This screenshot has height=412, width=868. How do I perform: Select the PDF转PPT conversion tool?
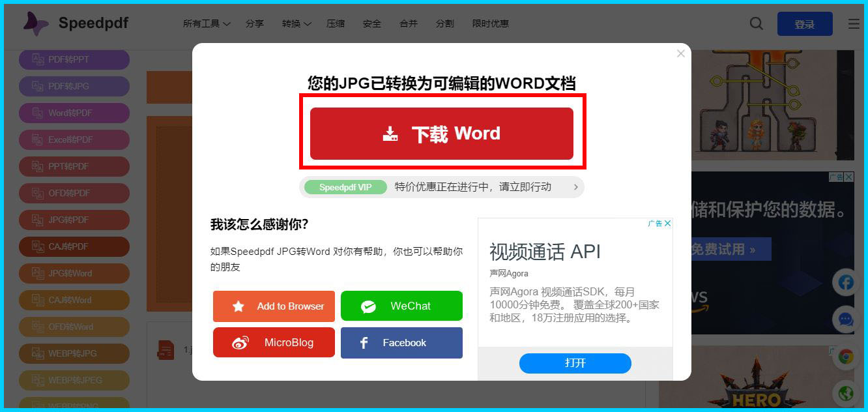pyautogui.click(x=74, y=59)
